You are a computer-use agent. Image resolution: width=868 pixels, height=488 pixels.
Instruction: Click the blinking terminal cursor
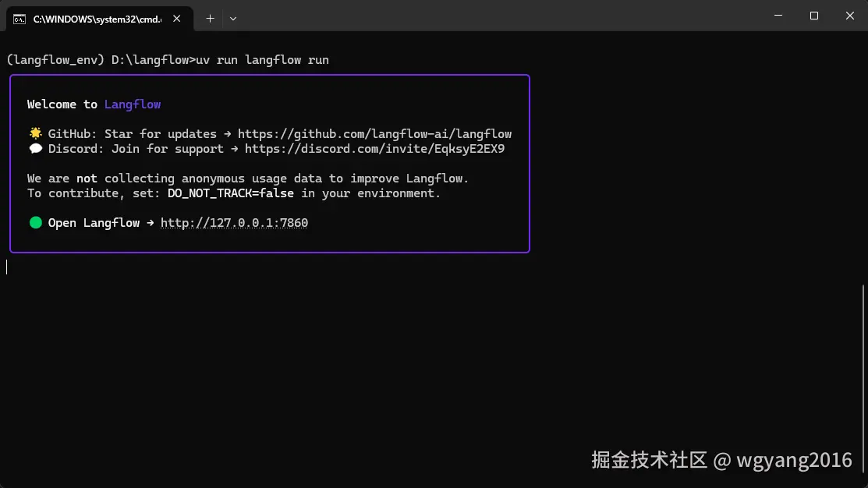point(7,267)
